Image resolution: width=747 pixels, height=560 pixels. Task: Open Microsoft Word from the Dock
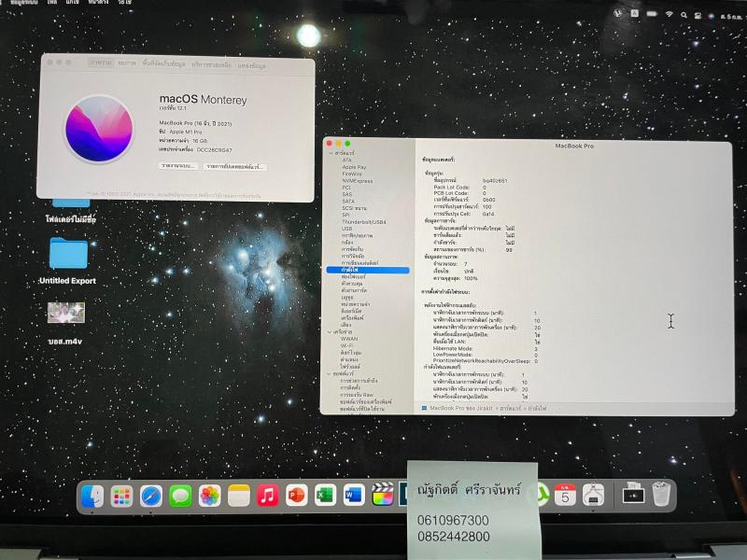coord(354,496)
